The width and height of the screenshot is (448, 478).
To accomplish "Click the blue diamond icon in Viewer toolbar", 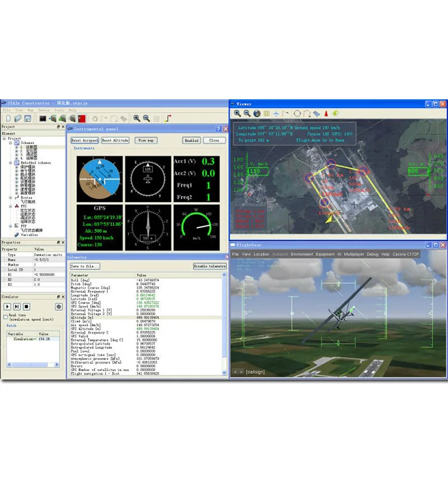I will [317, 114].
